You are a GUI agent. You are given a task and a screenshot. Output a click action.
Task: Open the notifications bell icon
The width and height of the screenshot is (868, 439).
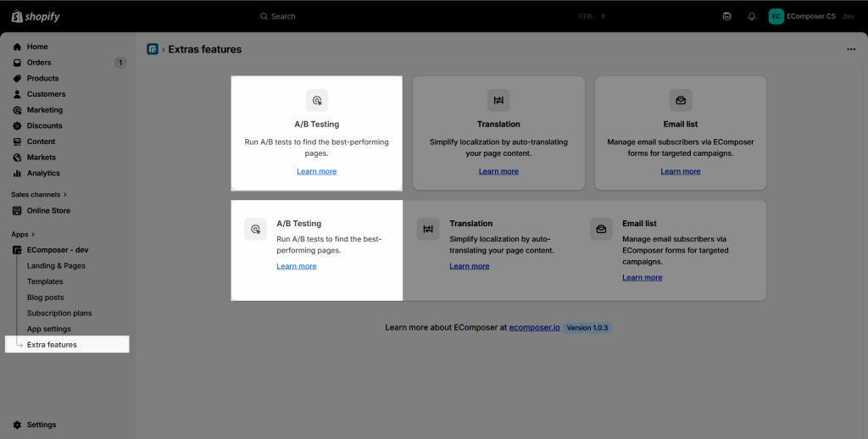tap(751, 16)
